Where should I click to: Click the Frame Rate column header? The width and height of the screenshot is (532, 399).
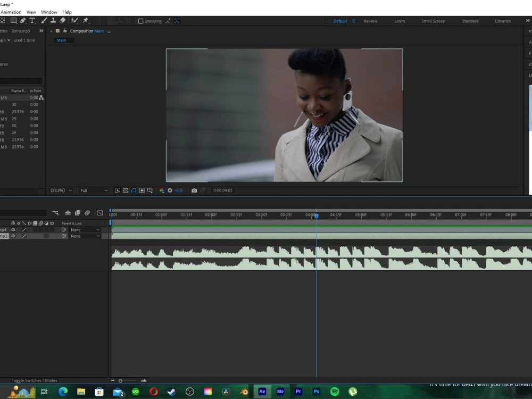18,90
